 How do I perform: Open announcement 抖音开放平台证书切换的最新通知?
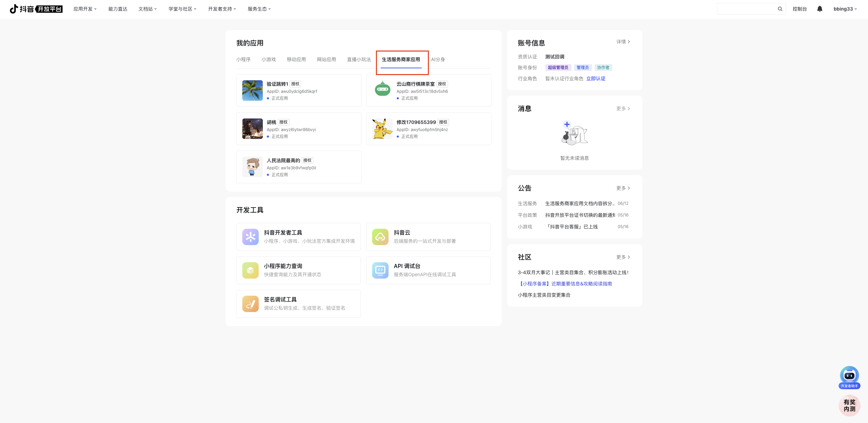coord(580,215)
